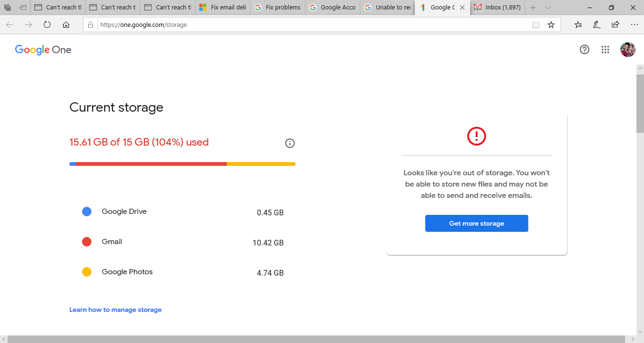The width and height of the screenshot is (644, 343).
Task: Switch to the first Can't reach tab
Action: 58,8
